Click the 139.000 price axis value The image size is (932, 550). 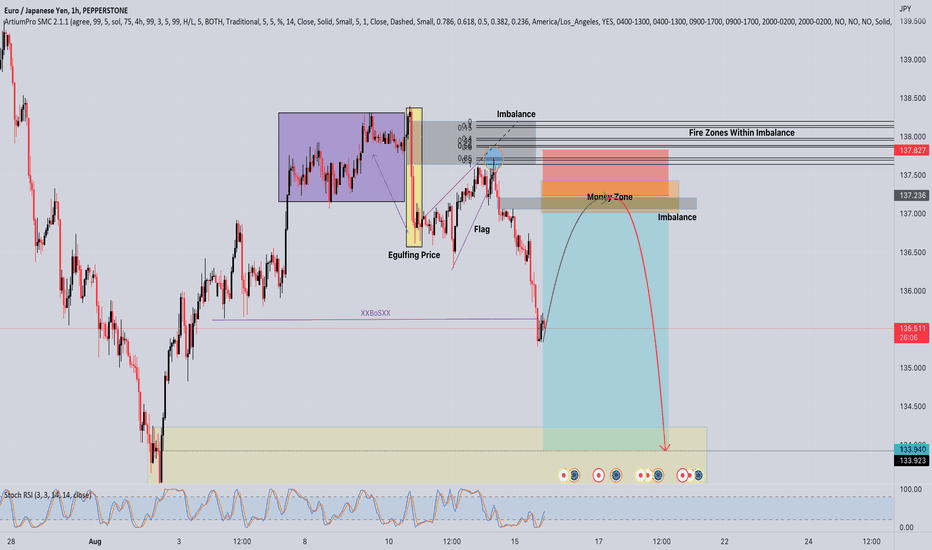tap(912, 60)
